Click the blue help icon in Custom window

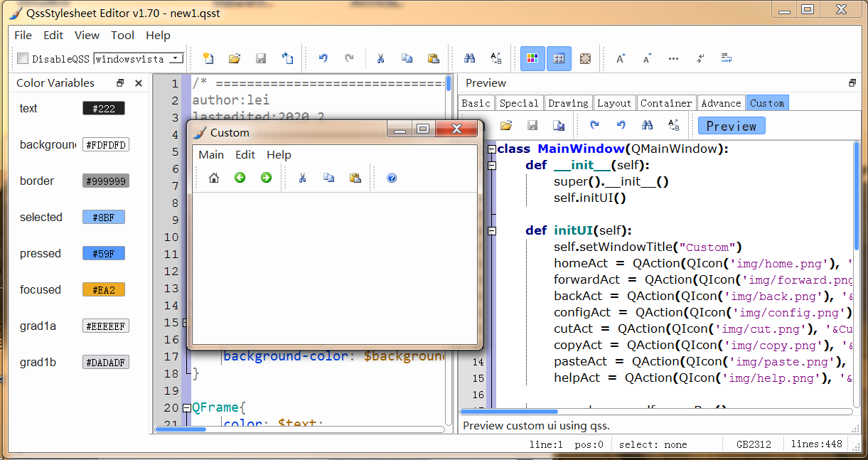[392, 178]
